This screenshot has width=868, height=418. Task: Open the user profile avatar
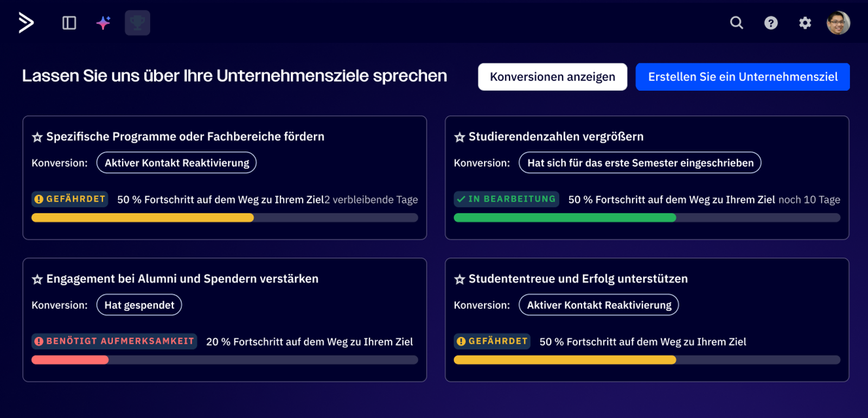click(838, 23)
